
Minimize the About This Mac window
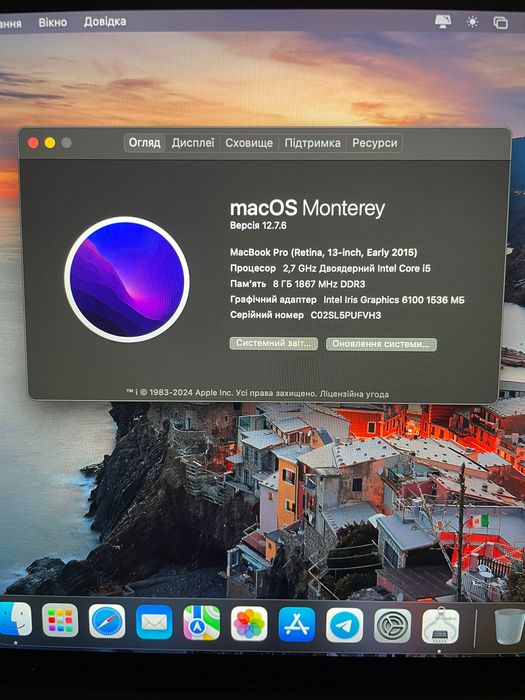[50, 143]
